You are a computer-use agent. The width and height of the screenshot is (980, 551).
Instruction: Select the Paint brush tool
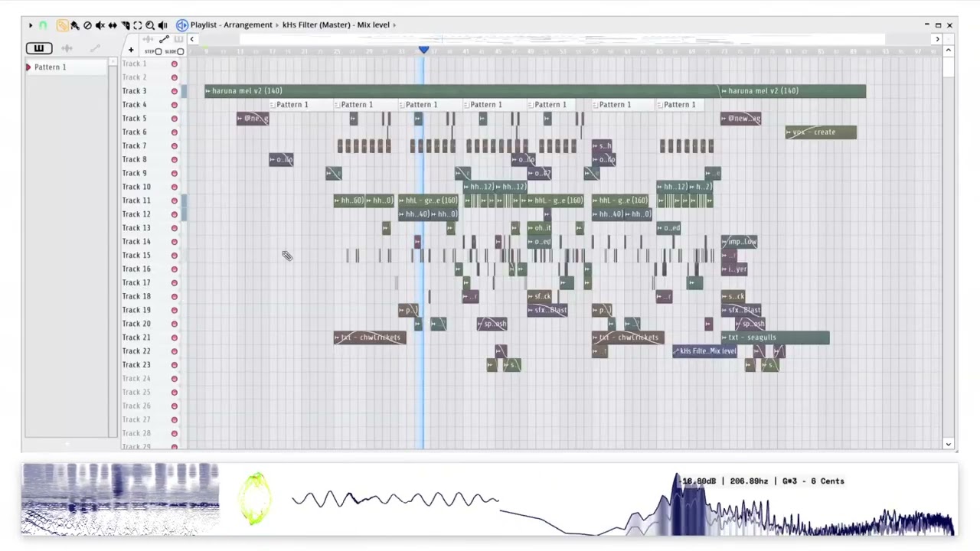75,25
